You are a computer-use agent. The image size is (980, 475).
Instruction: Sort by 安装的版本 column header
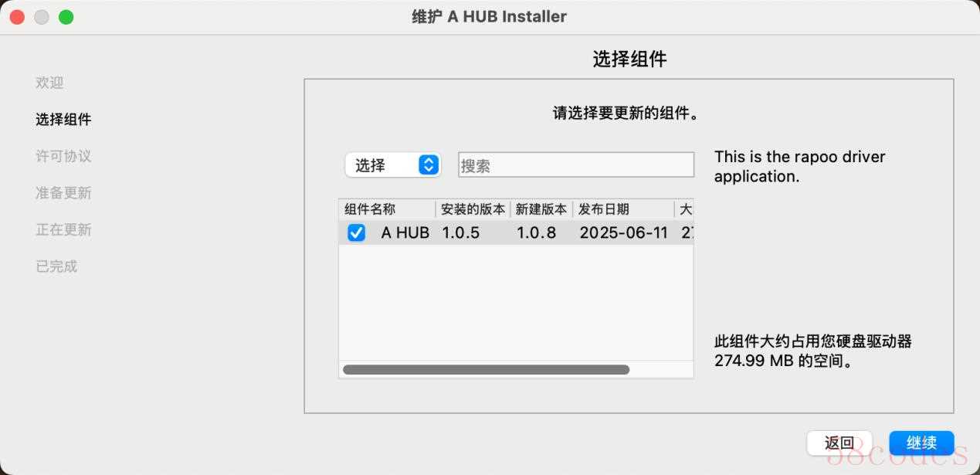(x=473, y=209)
